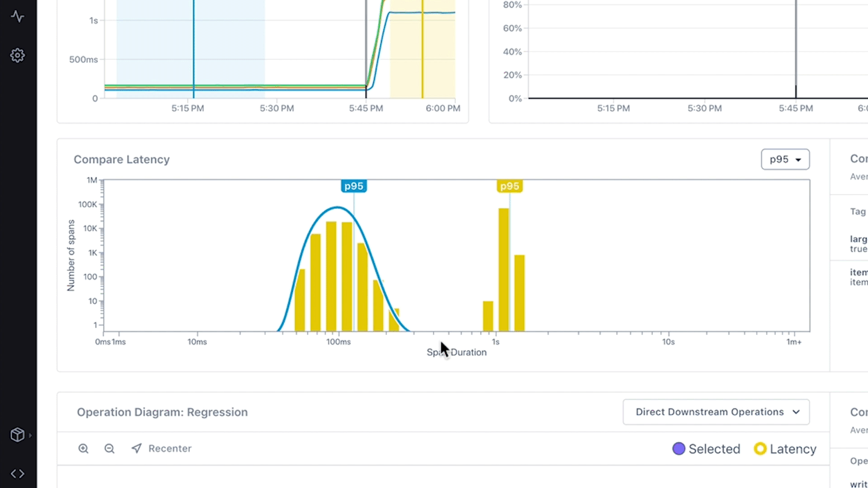Image resolution: width=868 pixels, height=488 pixels.
Task: Zoom out of the operation diagram
Action: coord(109,449)
